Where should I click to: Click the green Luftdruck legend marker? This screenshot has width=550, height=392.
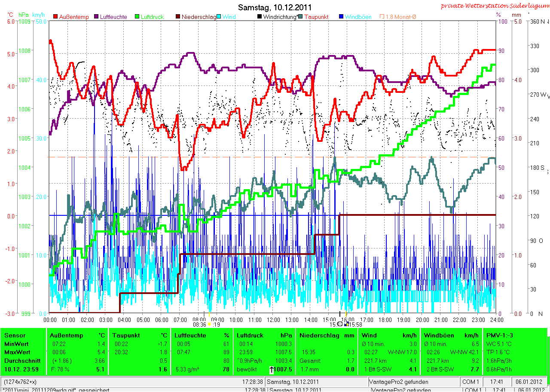pyautogui.click(x=137, y=17)
